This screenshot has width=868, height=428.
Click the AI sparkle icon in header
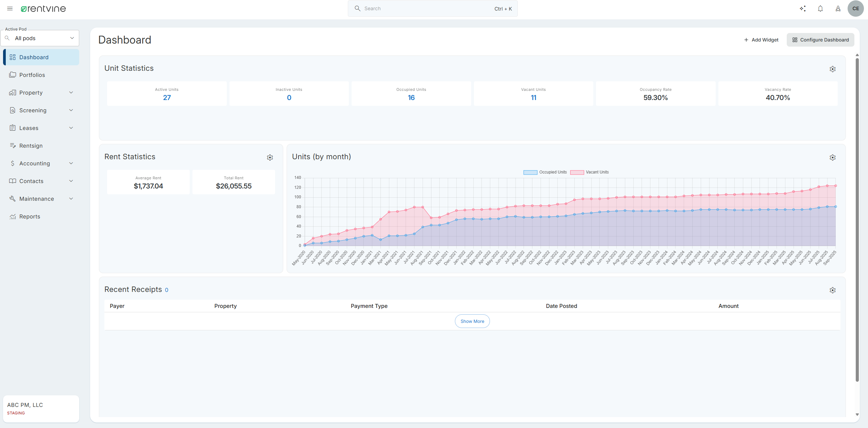click(803, 9)
